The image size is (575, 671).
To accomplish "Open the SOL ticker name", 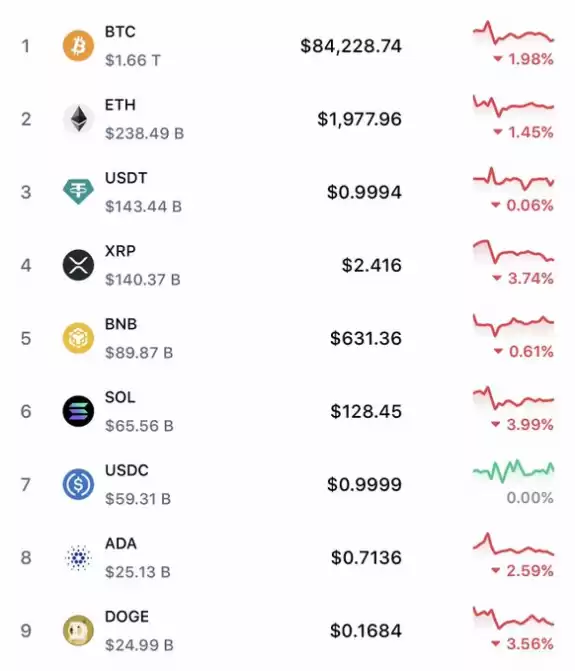I will point(120,397).
